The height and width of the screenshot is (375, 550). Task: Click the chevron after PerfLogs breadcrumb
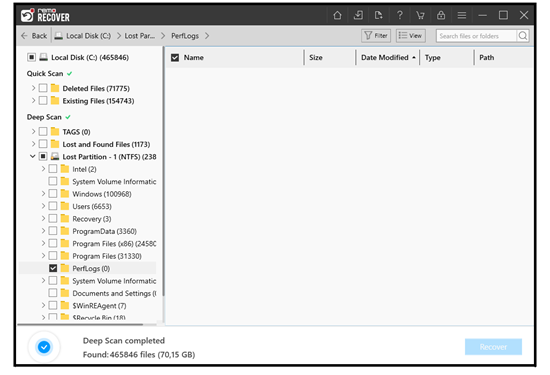207,36
